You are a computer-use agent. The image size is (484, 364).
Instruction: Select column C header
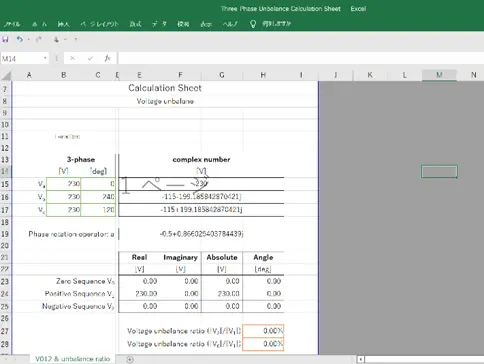tap(98, 75)
